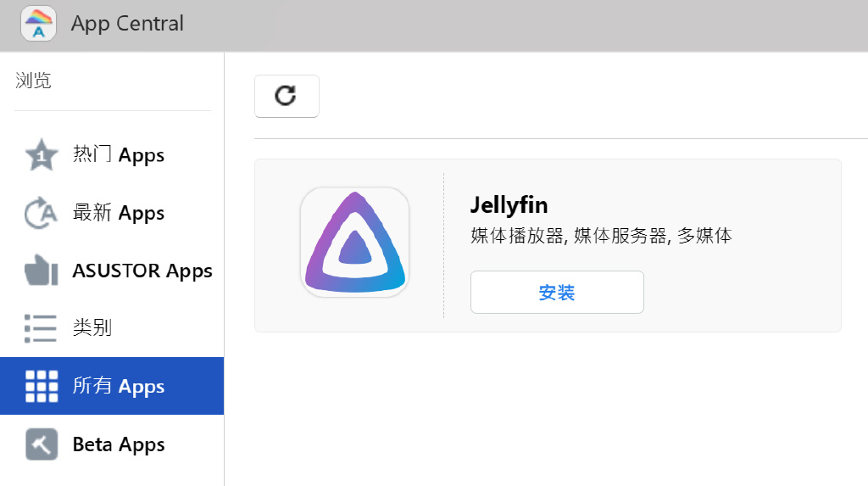Open the Jellyfin app icon thumbnail
Screen dimensions: 868x486
pos(355,243)
